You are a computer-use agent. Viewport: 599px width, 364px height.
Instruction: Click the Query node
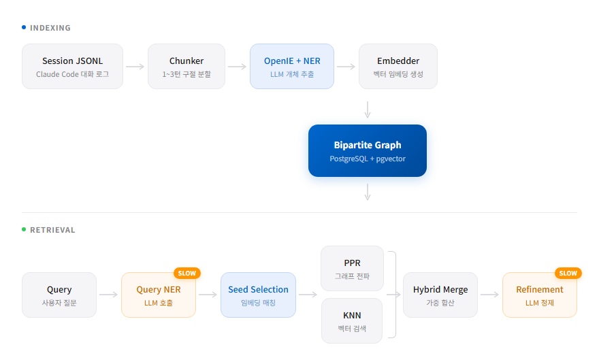59,295
